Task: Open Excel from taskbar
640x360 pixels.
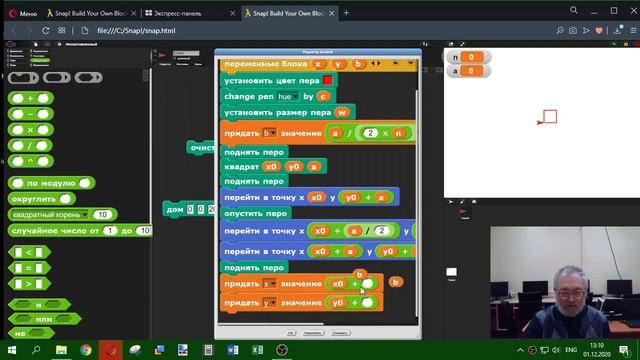Action: [257, 350]
